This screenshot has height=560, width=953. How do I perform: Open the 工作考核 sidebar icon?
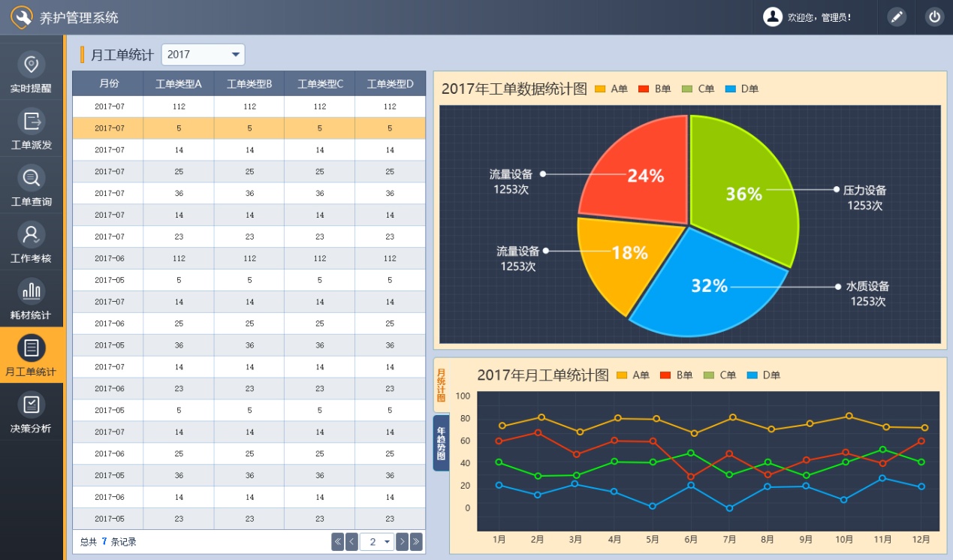point(32,235)
